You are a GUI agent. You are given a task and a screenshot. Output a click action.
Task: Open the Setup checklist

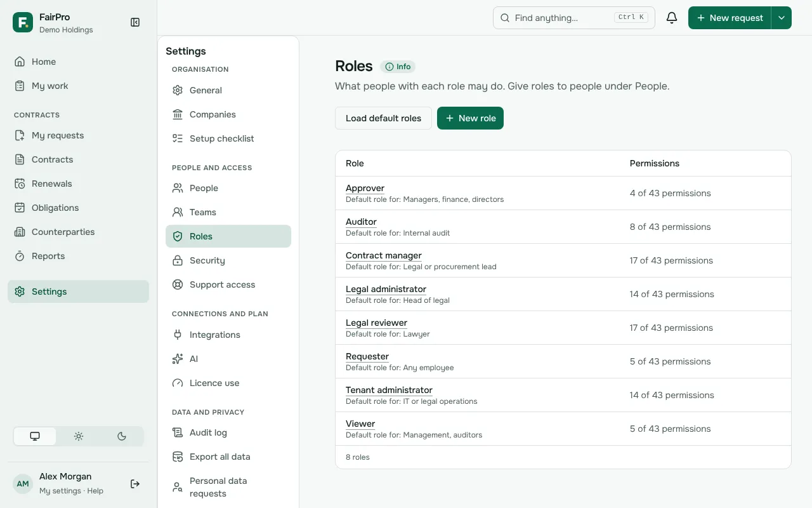[228, 138]
